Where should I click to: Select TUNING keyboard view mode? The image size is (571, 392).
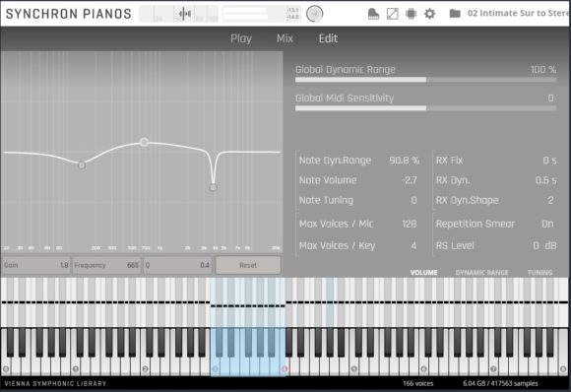click(539, 273)
